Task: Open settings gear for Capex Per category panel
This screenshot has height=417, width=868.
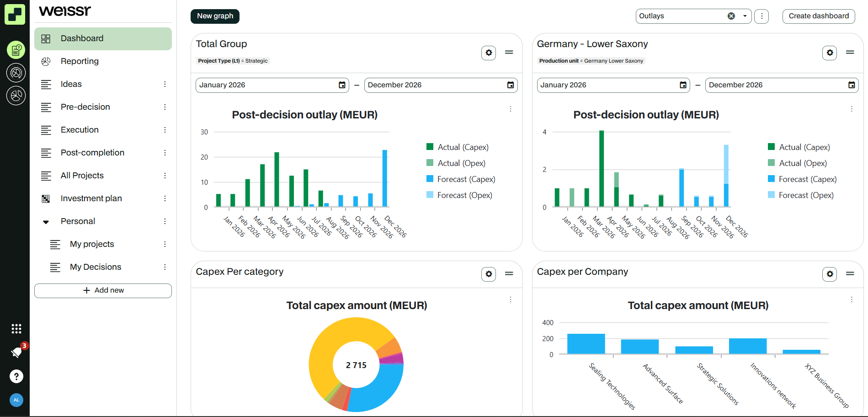Action: tap(489, 274)
